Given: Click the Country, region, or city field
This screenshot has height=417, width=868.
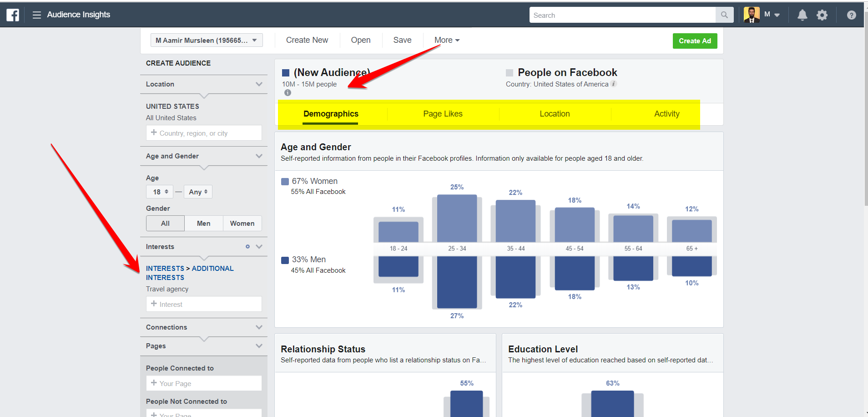Looking at the screenshot, I should pos(204,133).
